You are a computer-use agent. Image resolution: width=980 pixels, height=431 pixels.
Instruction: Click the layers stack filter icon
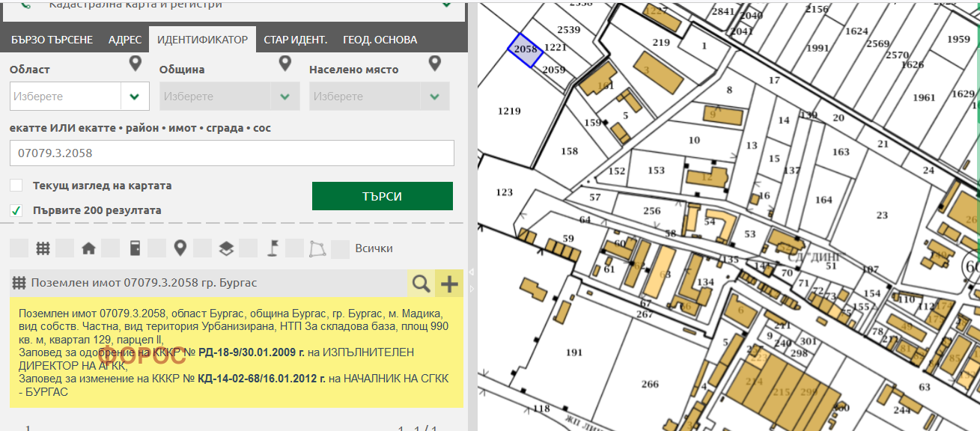226,248
